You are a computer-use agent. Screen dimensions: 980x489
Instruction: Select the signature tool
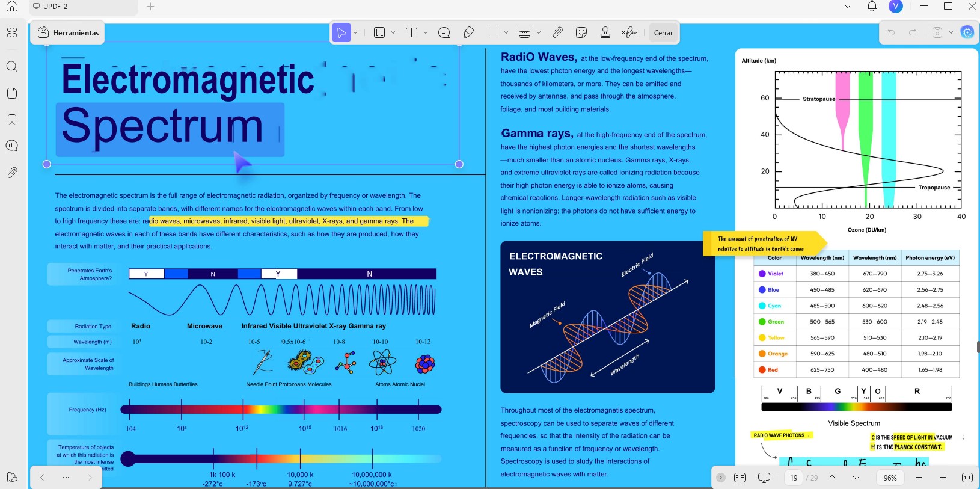629,32
